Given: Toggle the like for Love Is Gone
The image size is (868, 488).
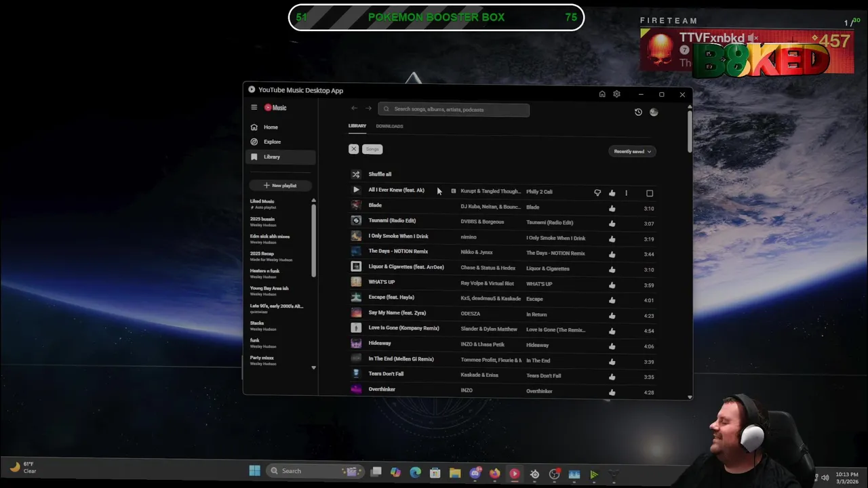Looking at the screenshot, I should 612,331.
